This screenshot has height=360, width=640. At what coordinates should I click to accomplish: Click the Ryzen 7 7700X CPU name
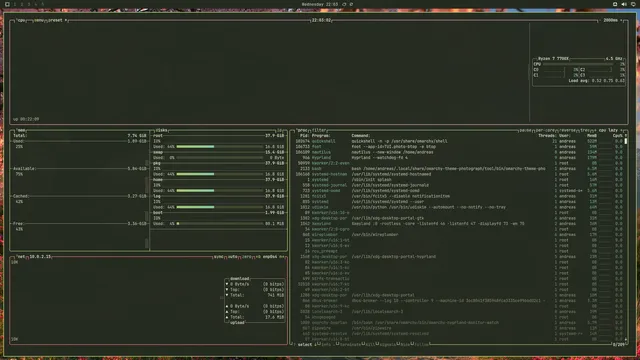click(x=553, y=59)
